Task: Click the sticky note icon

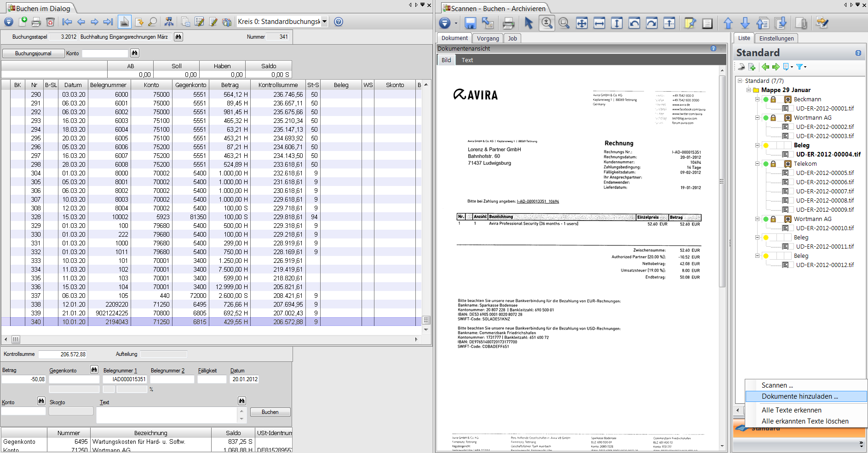Action: (x=690, y=23)
